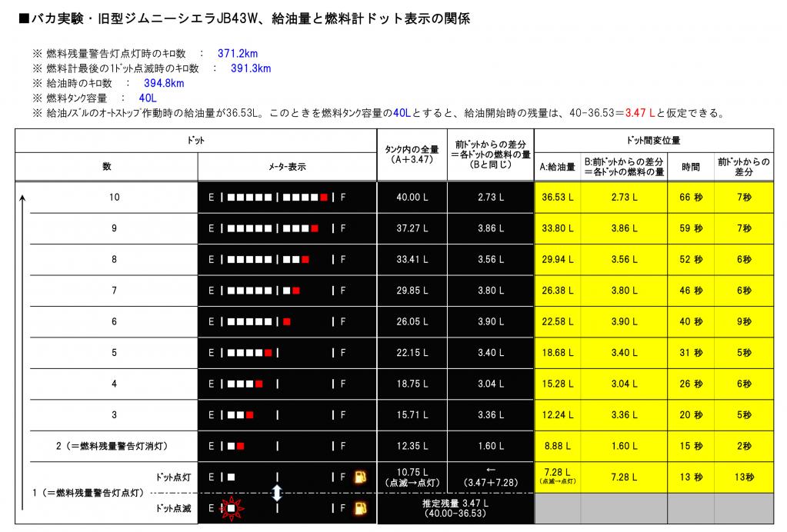Click the fuel warning lamp icon in ドット点滅 row
Image resolution: width=787 pixels, height=532 pixels.
360,508
